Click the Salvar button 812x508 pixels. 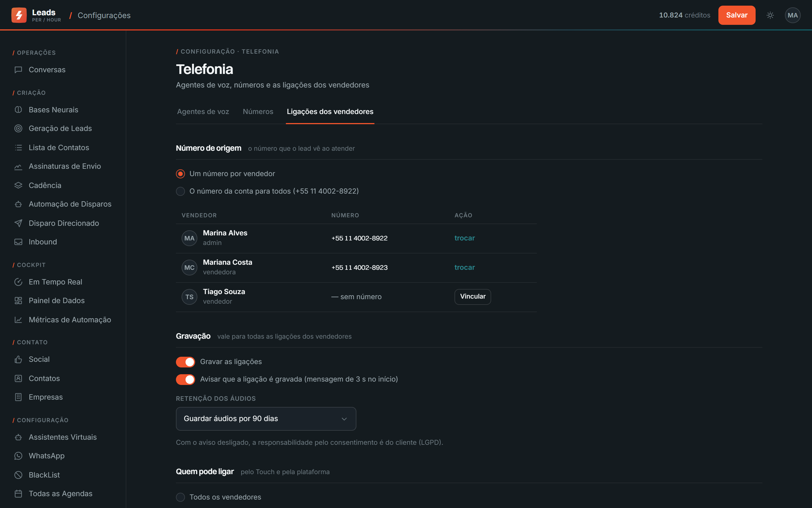(x=737, y=15)
